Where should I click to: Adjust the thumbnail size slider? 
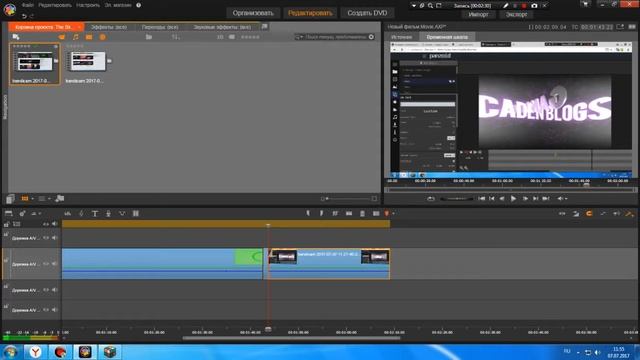point(349,199)
